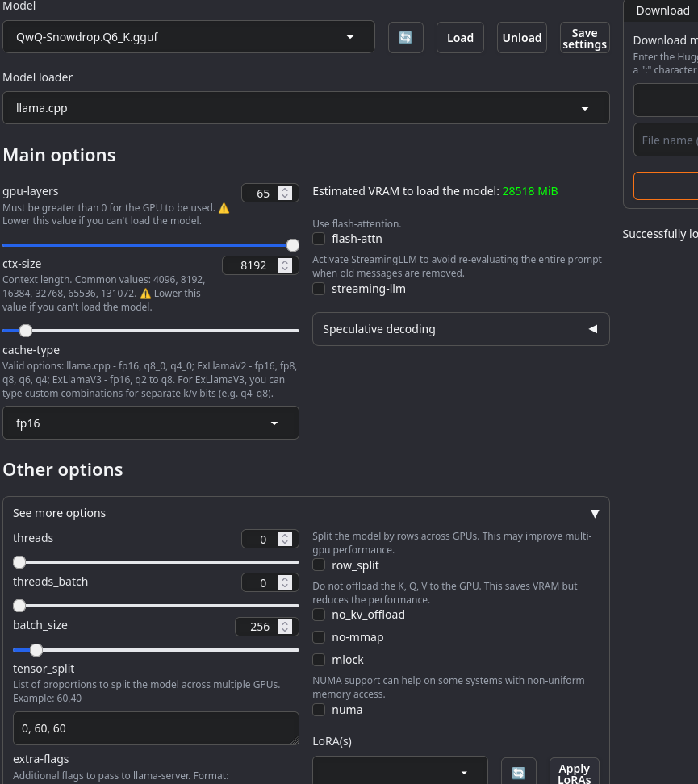This screenshot has height=784, width=698.
Task: Click the ctx-size slider handle
Action: tap(26, 331)
